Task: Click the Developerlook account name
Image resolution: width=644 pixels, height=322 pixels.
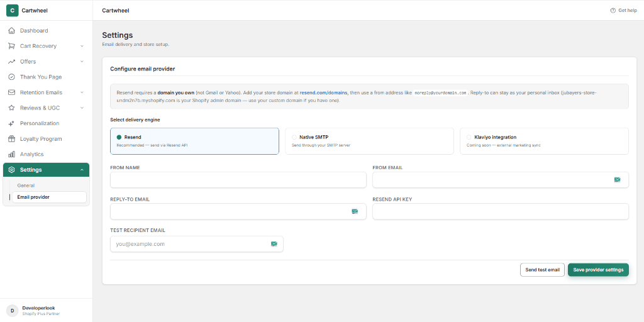Action: pyautogui.click(x=38, y=308)
